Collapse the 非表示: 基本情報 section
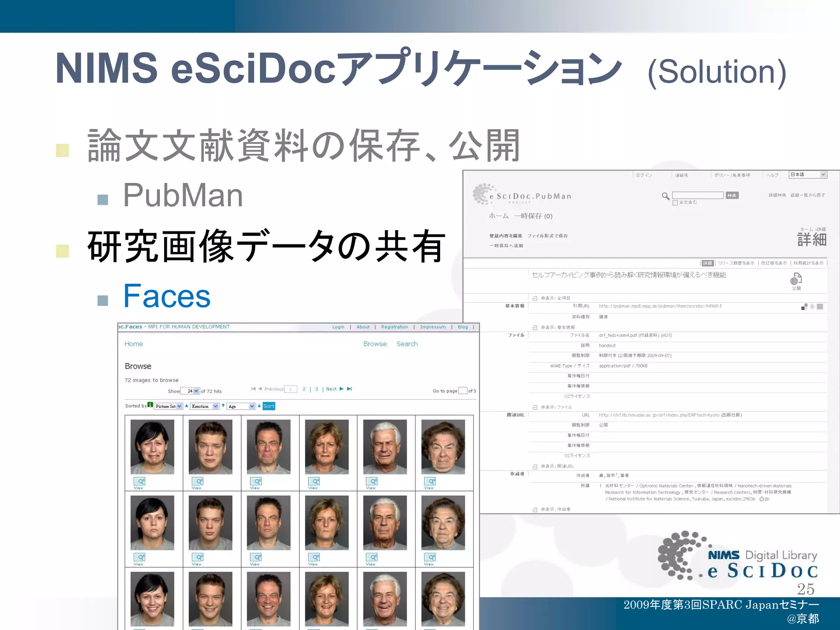Viewport: 840px width, 630px height. (535, 327)
